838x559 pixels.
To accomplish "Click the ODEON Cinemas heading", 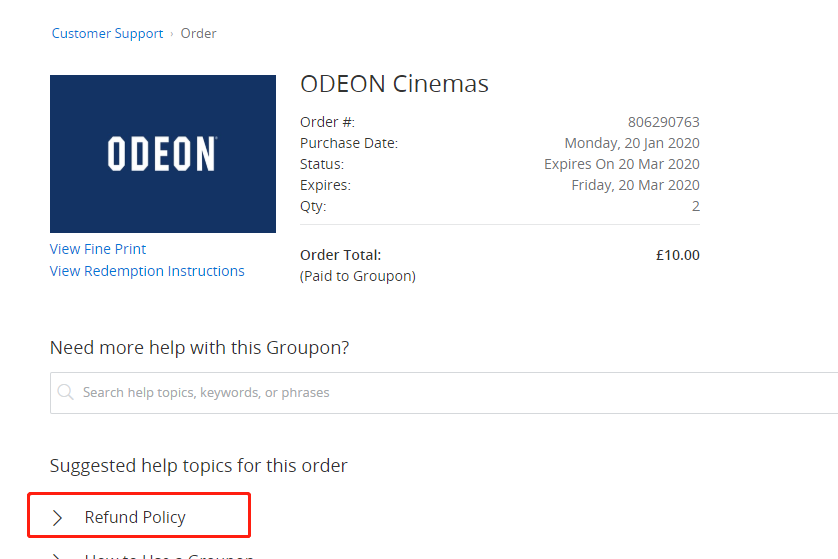I will [x=394, y=84].
